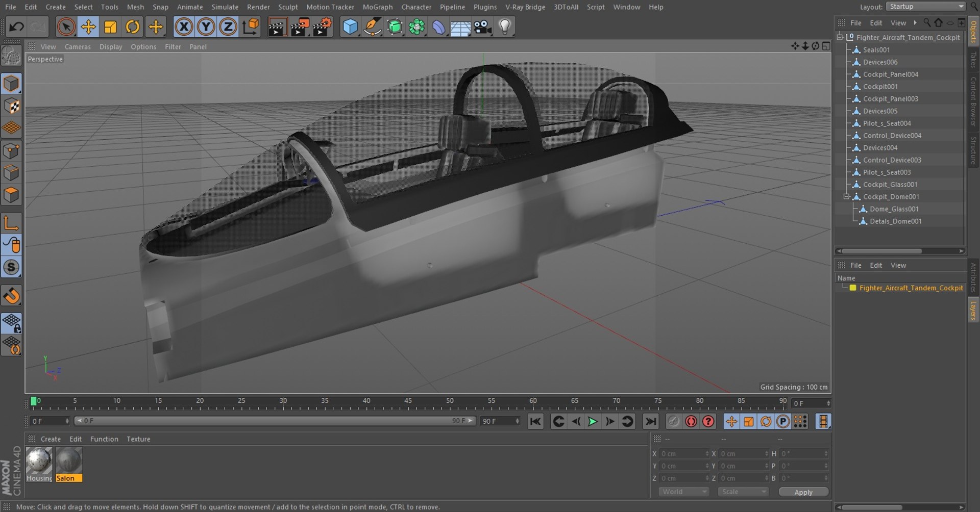Select the Move tool in top toolbar
This screenshot has width=980, height=512.
(88, 27)
